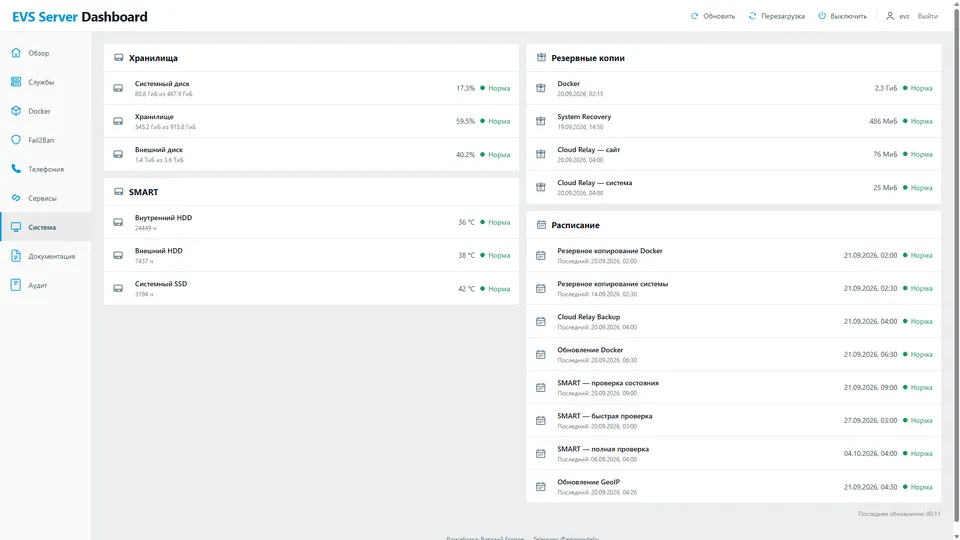
Task: Click the Cloud Relay — сайт row
Action: click(733, 154)
